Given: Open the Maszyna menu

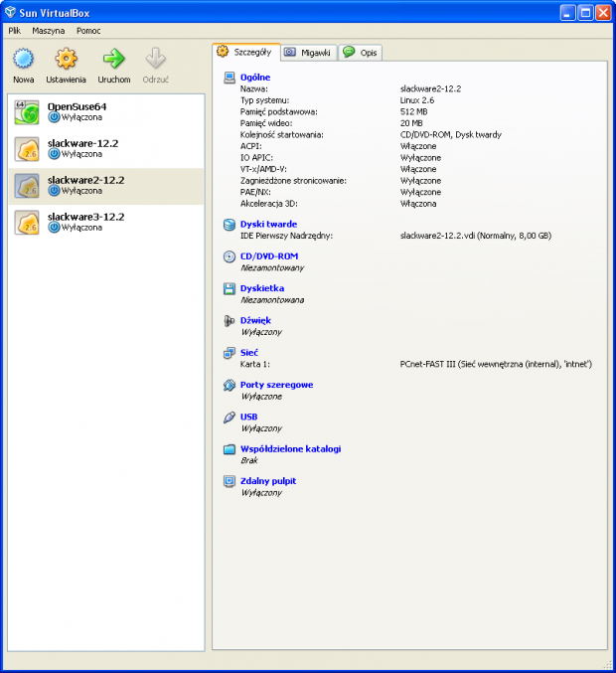Looking at the screenshot, I should coord(48,31).
